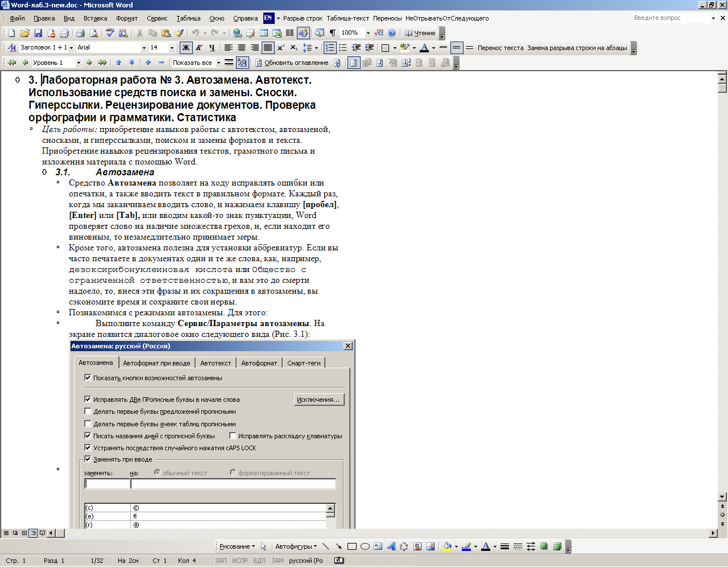728x568 pixels.
Task: Open Print Preview from the standard toolbar
Action: coord(94,33)
